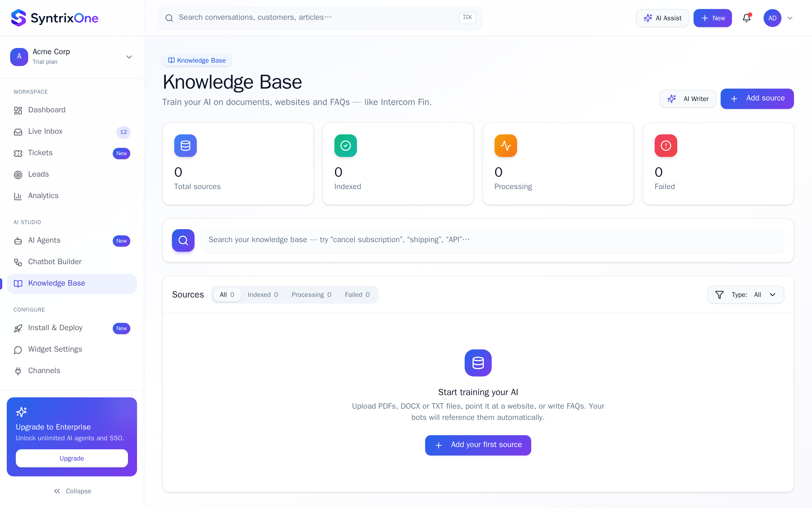Click the 'Total sources' label
This screenshot has width=812, height=508.
(x=197, y=187)
